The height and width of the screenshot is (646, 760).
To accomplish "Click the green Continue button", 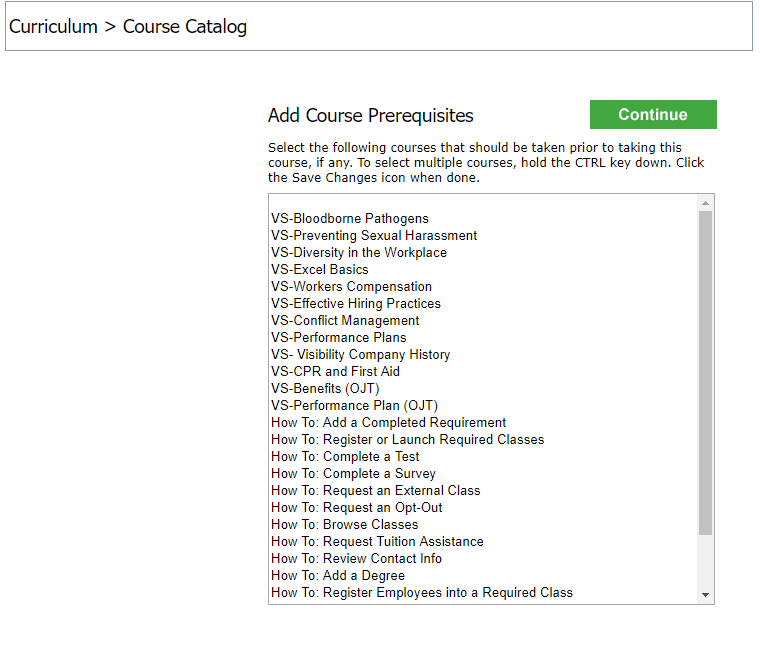I will tap(653, 114).
